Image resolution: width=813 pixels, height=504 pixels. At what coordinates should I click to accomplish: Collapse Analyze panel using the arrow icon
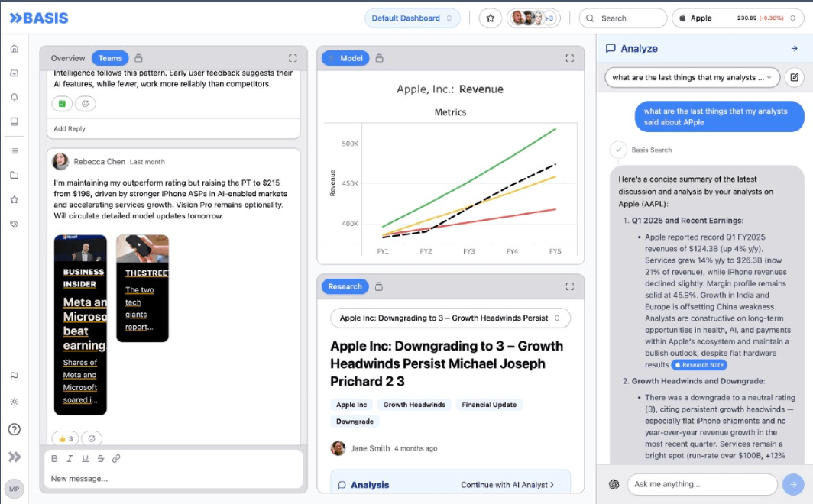click(795, 49)
